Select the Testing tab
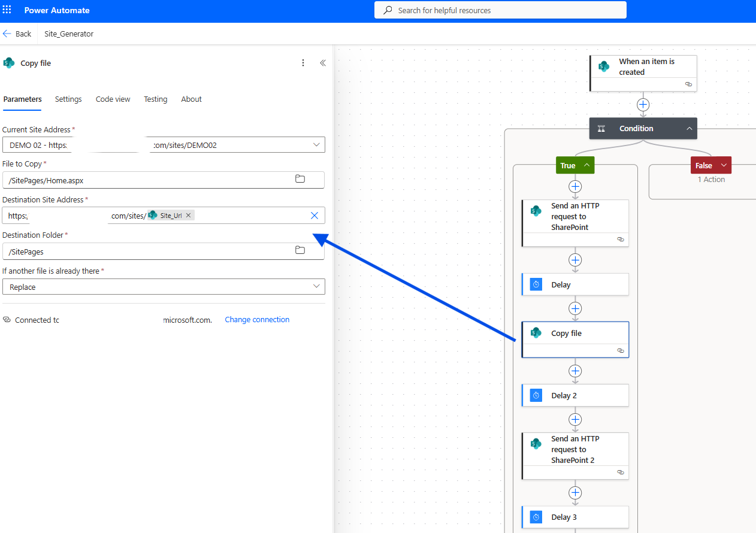The width and height of the screenshot is (756, 533). (155, 99)
